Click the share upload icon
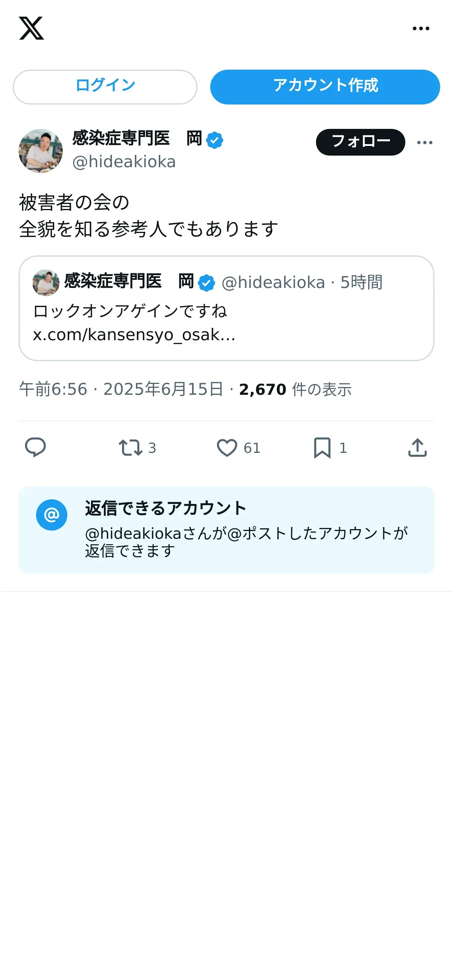The width and height of the screenshot is (453, 980). (417, 447)
